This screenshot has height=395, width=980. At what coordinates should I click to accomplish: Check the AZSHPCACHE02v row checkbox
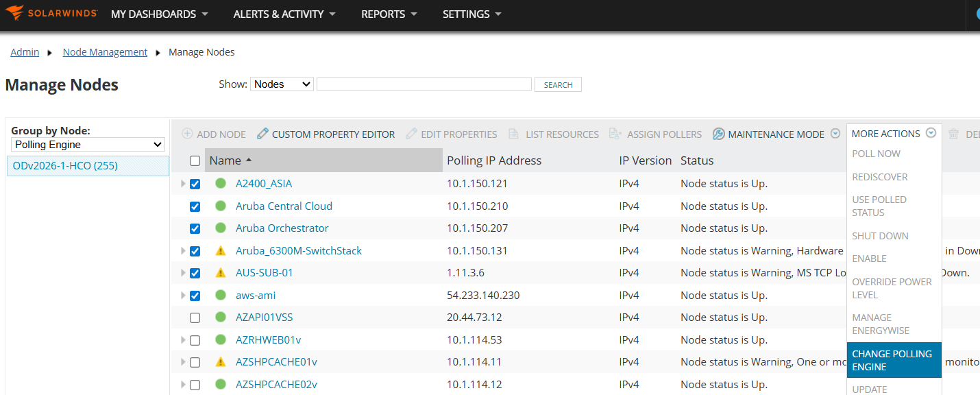click(x=195, y=385)
